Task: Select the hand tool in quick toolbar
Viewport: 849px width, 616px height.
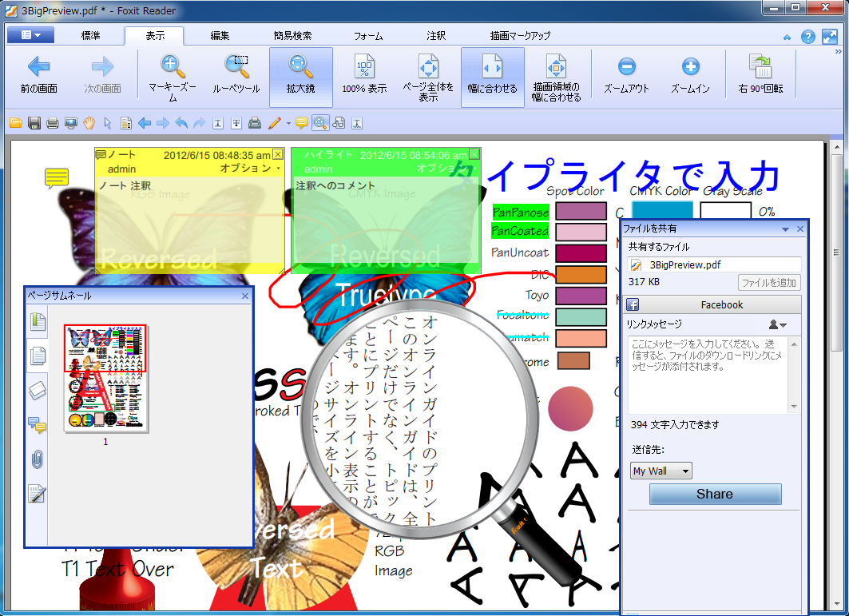Action: (x=89, y=124)
